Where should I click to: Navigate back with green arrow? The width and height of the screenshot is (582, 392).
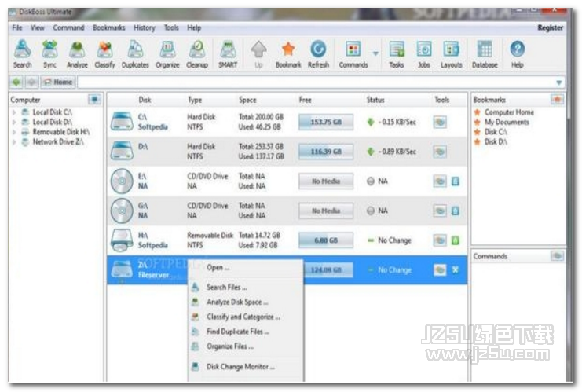[x=16, y=82]
